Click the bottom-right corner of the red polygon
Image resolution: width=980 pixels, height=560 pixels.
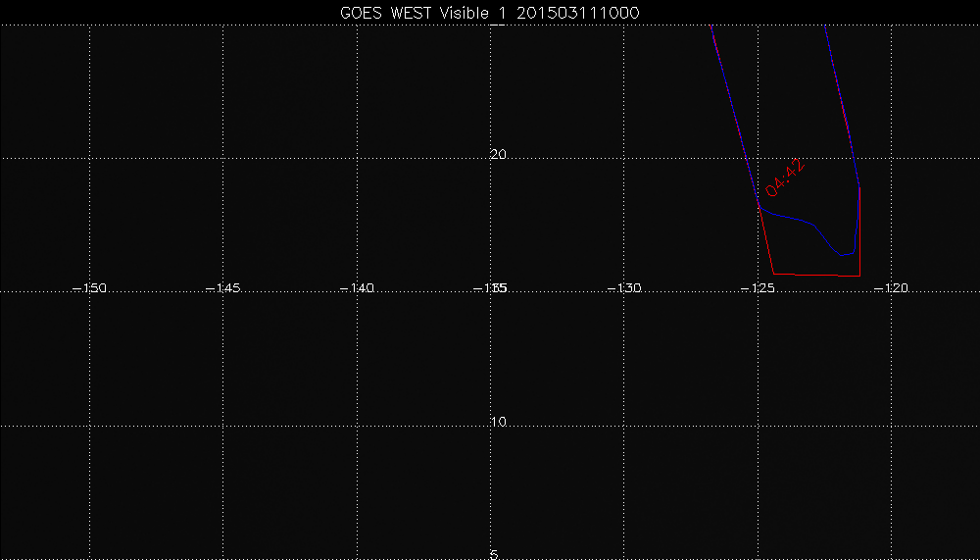tap(859, 275)
